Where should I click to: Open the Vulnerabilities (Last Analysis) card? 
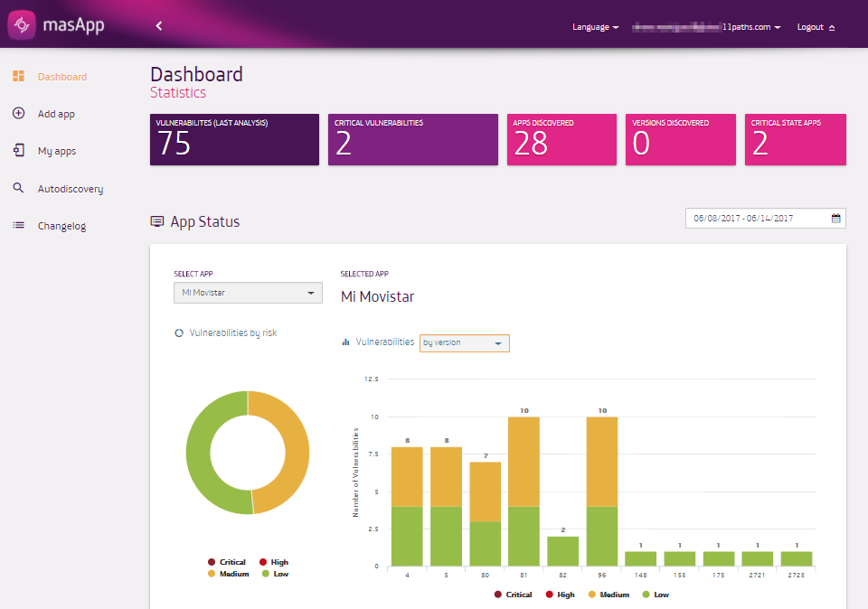[x=235, y=139]
